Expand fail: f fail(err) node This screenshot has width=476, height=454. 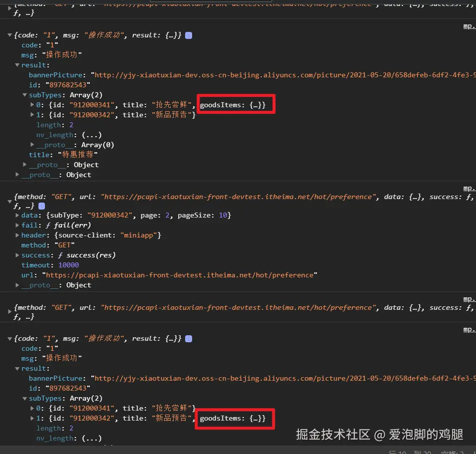tap(17, 225)
